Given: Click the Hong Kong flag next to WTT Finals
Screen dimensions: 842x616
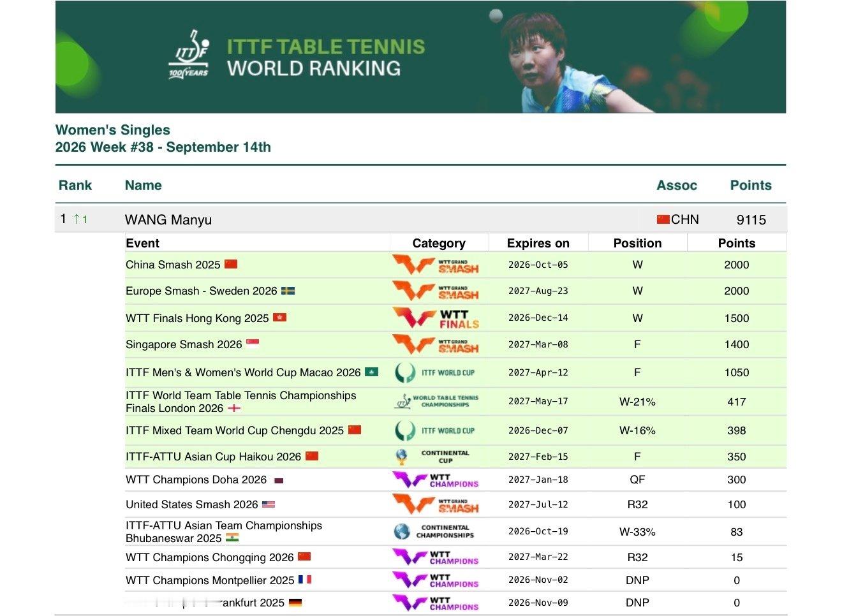Looking at the screenshot, I should click(279, 318).
